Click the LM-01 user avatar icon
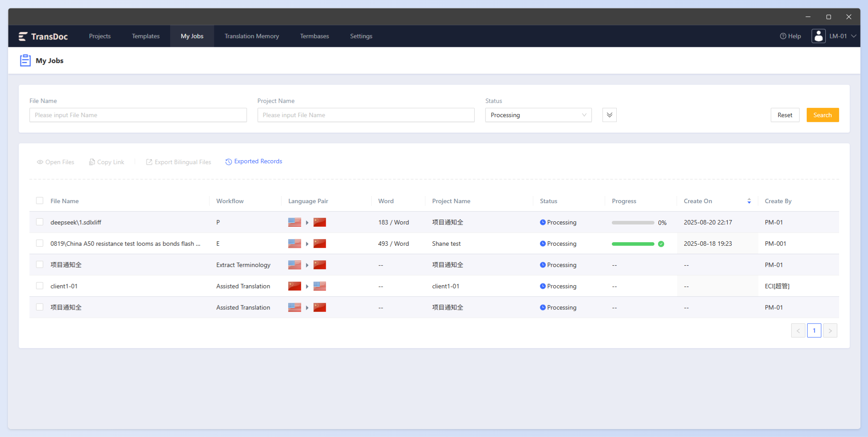The height and width of the screenshot is (437, 868). pyautogui.click(x=819, y=36)
